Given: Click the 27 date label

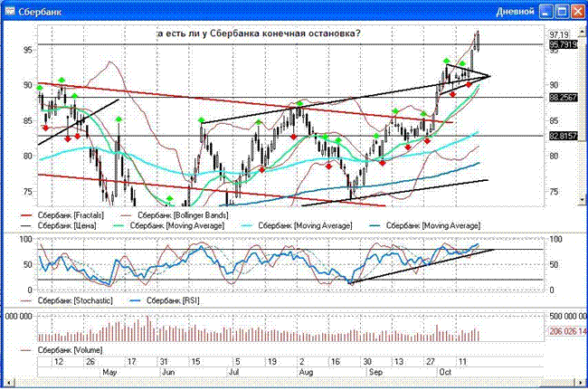Looking at the screenshot, I should pos(430,362).
